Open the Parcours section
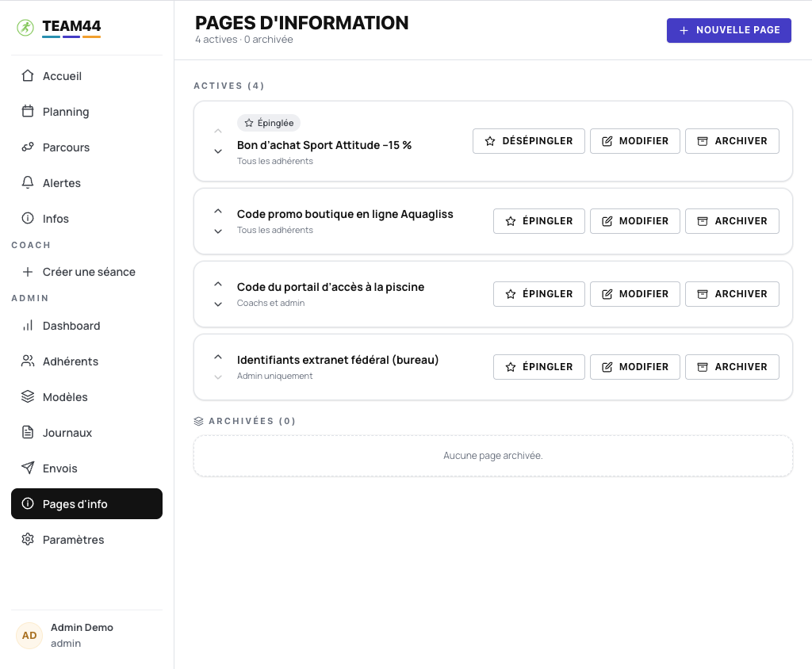812x669 pixels. click(86, 147)
